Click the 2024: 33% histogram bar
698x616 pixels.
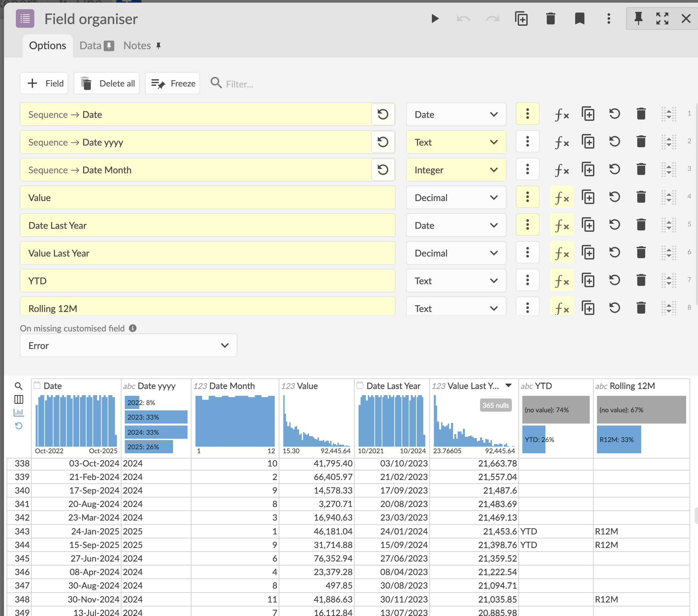pos(156,432)
